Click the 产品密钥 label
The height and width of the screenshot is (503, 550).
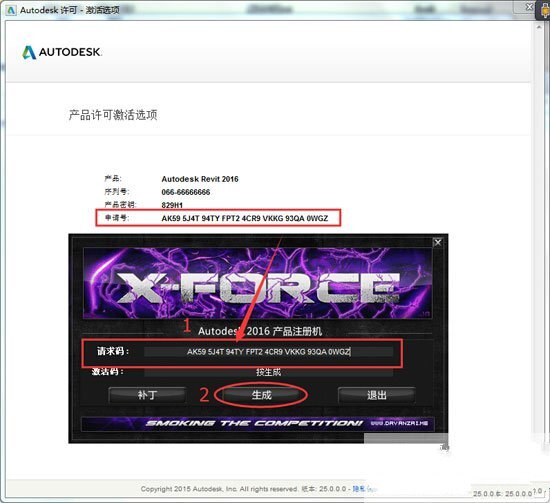pos(120,204)
